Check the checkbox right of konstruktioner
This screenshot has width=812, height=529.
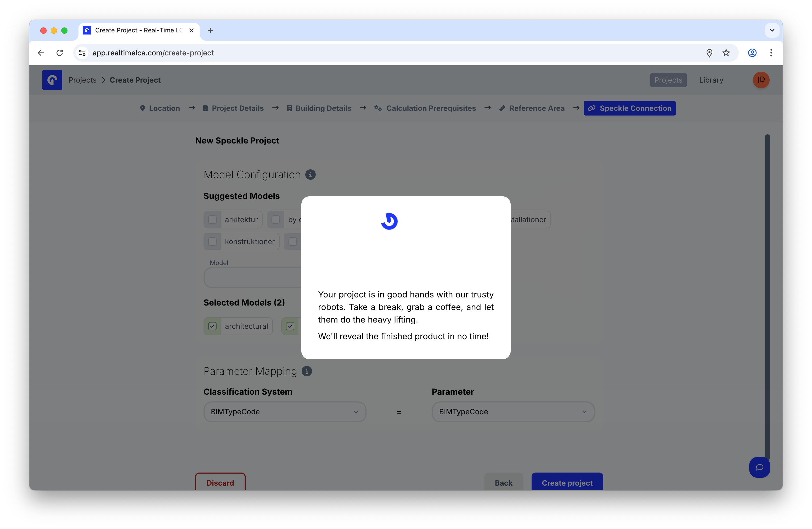tap(293, 241)
